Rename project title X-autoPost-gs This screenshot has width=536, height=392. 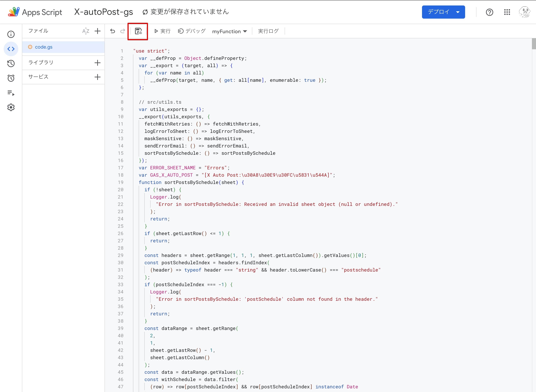(104, 12)
